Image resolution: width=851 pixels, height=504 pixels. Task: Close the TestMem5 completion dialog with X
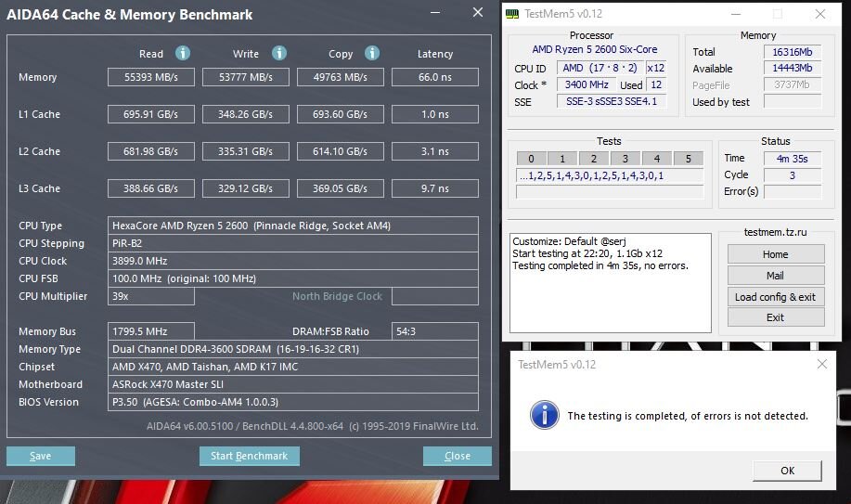[x=822, y=365]
